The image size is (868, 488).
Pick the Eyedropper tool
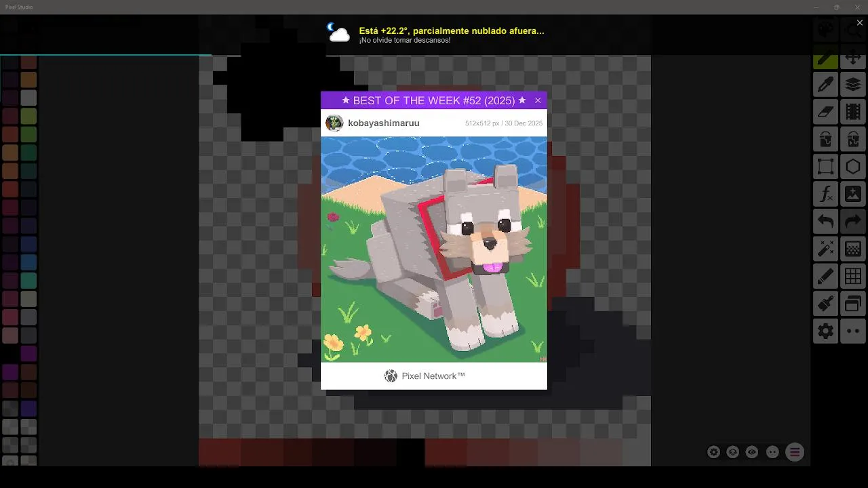tap(826, 85)
